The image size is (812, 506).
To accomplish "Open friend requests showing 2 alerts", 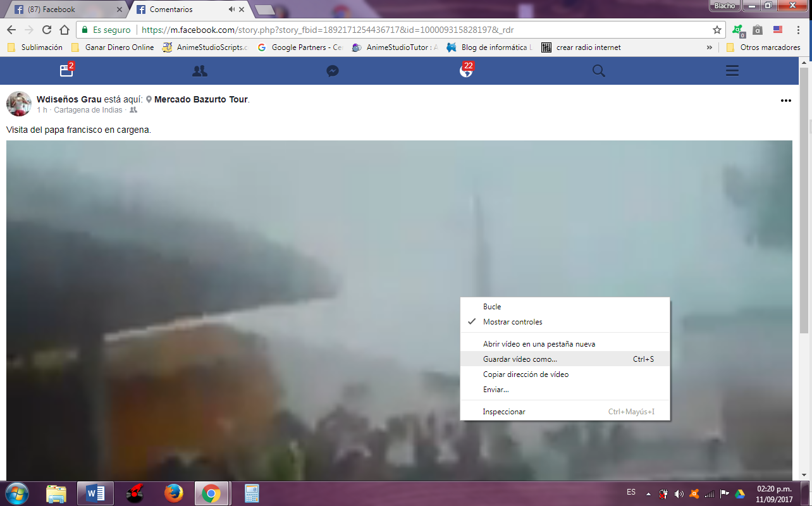I will pyautogui.click(x=66, y=71).
